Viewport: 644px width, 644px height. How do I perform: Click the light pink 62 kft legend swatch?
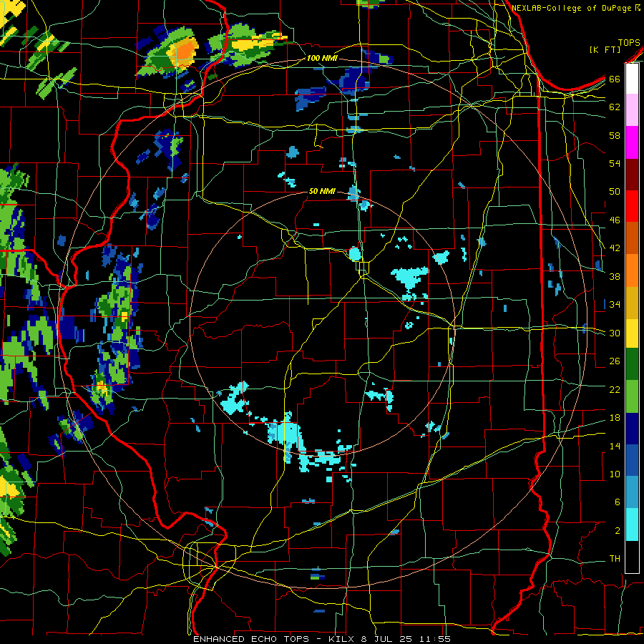(632, 110)
